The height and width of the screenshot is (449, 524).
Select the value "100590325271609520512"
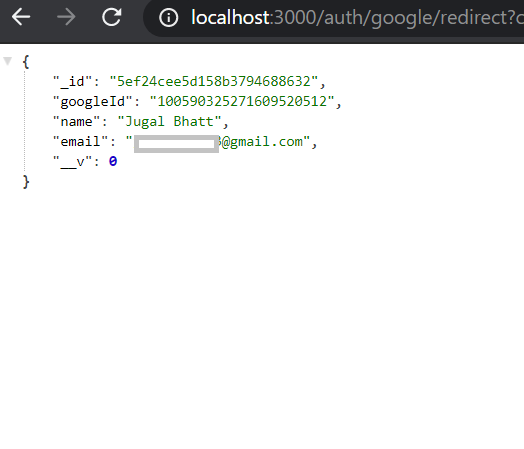242,102
